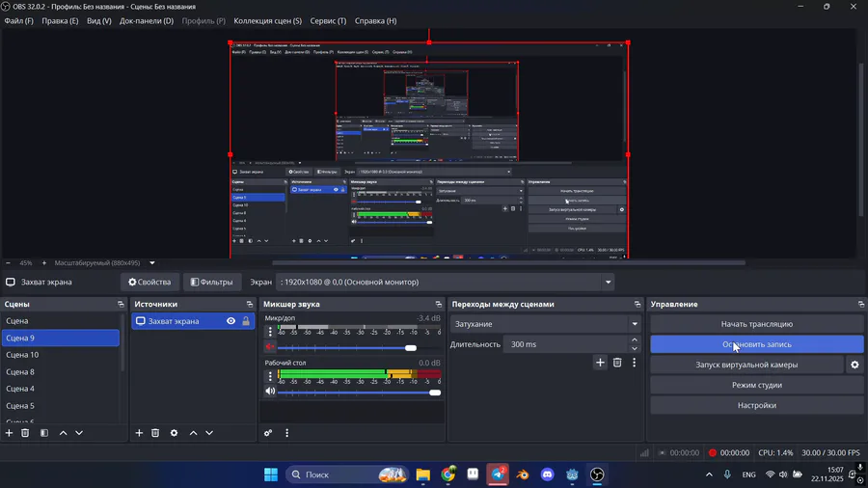Viewport: 868px width, 488px height.
Task: Add a new scene with plus icon
Action: point(10,433)
